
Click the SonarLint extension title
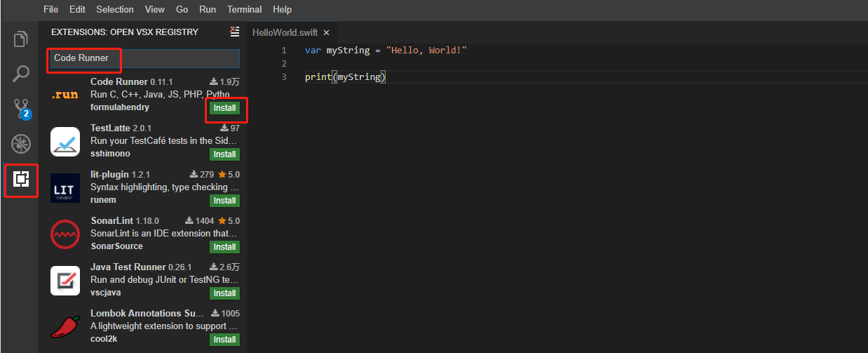(111, 220)
